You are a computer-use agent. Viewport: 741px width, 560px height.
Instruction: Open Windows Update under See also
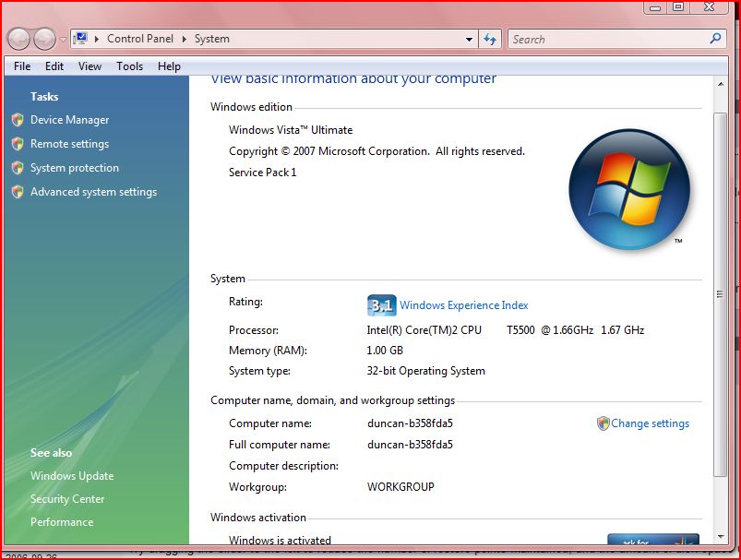[x=72, y=476]
